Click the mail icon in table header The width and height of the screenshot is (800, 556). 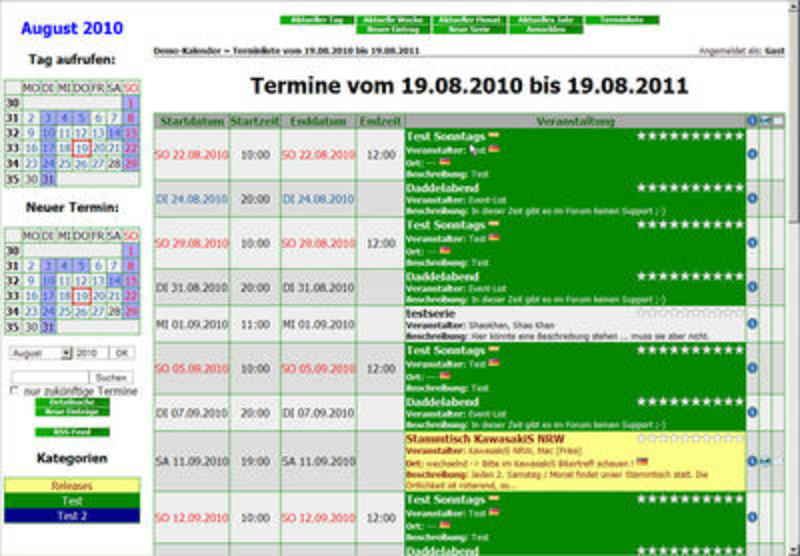coord(765,121)
